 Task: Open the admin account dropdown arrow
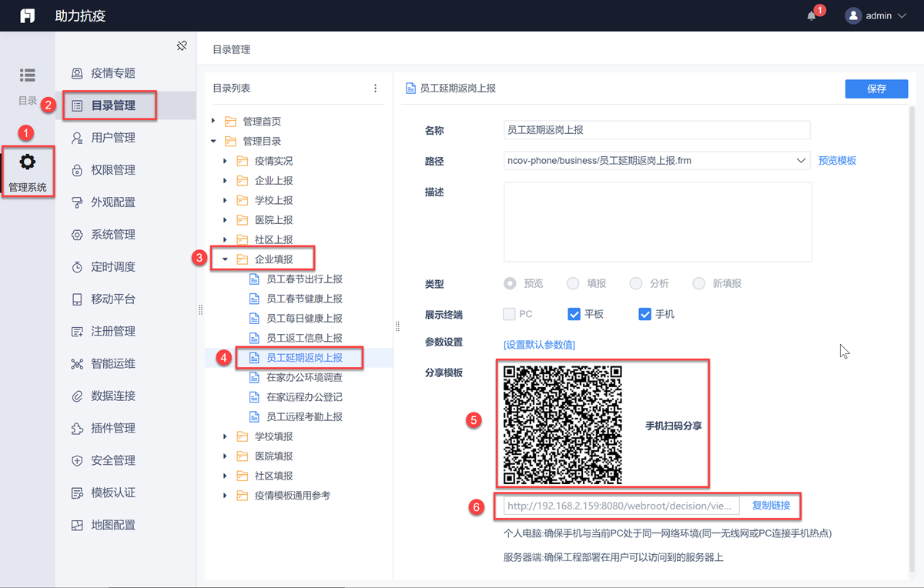(902, 15)
